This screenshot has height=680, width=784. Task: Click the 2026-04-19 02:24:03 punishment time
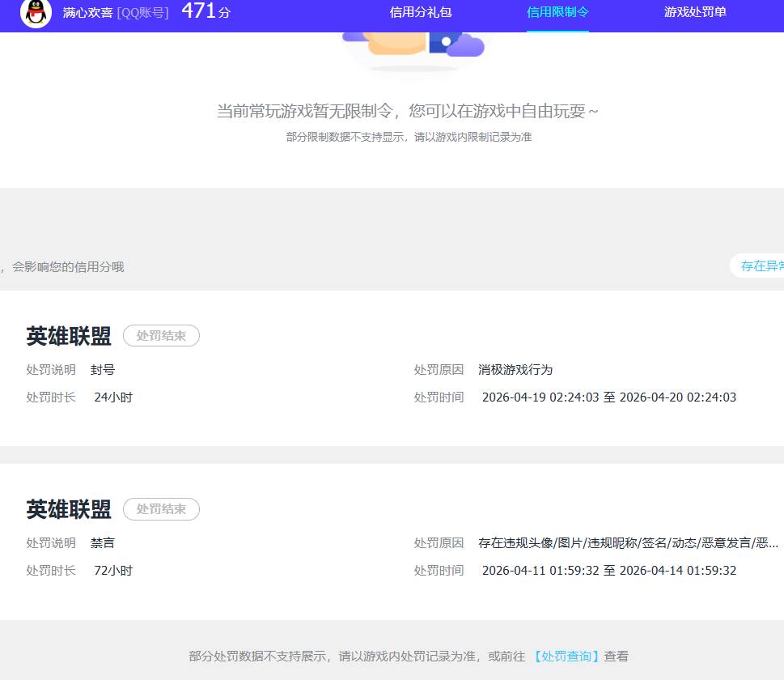[x=609, y=397]
